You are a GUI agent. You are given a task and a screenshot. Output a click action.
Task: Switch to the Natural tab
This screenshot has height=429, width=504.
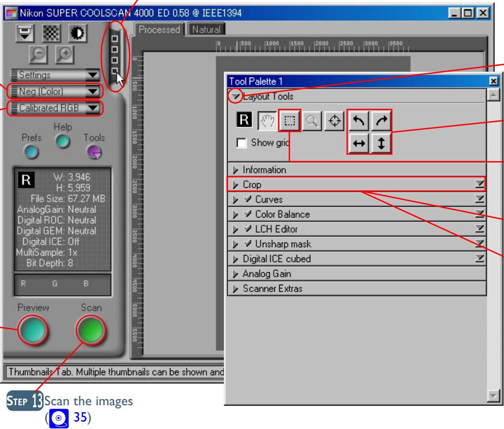206,30
